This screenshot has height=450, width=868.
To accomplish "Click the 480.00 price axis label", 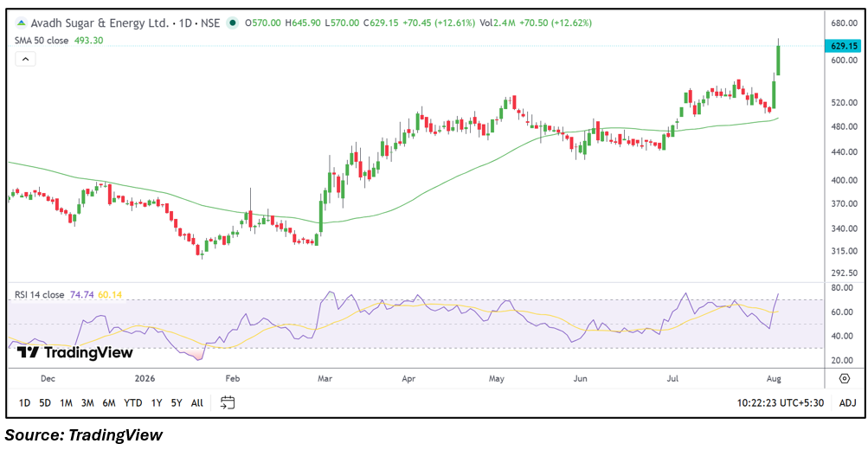I will [x=844, y=126].
